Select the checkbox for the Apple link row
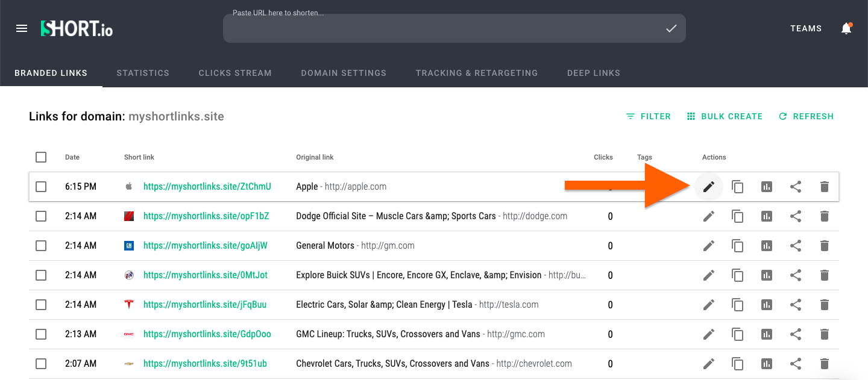 click(41, 187)
